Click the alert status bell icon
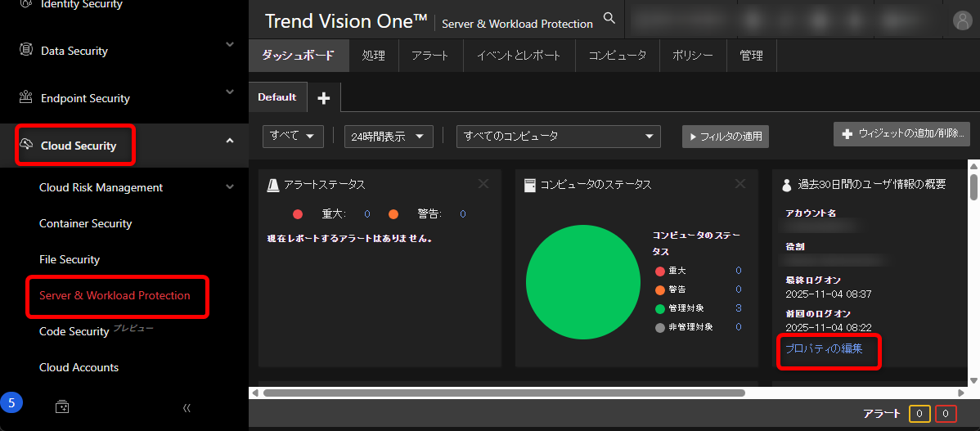980x431 pixels. click(x=273, y=184)
